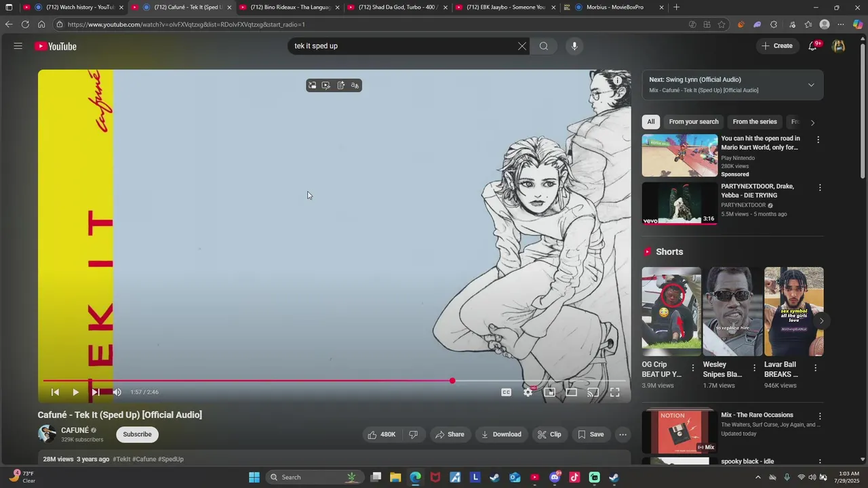Viewport: 868px width, 488px height.
Task: Save video to a playlist
Action: 591,434
